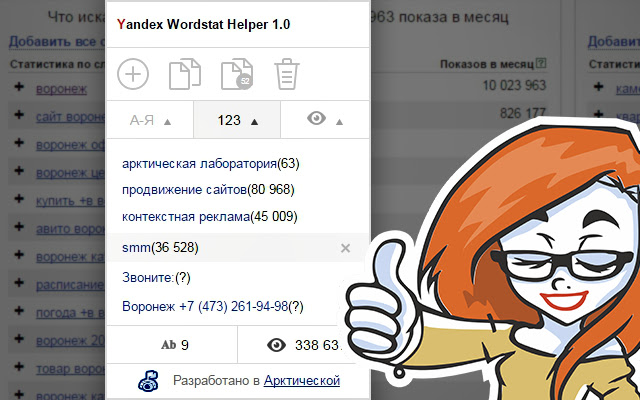Select the phrase контекстная реклама(45 009)
640x400 pixels.
tap(210, 216)
